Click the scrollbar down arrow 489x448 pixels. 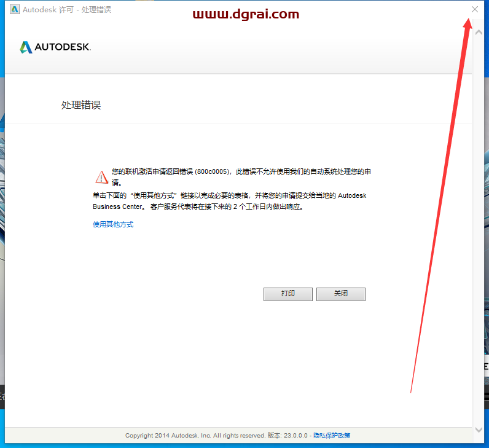point(479,430)
